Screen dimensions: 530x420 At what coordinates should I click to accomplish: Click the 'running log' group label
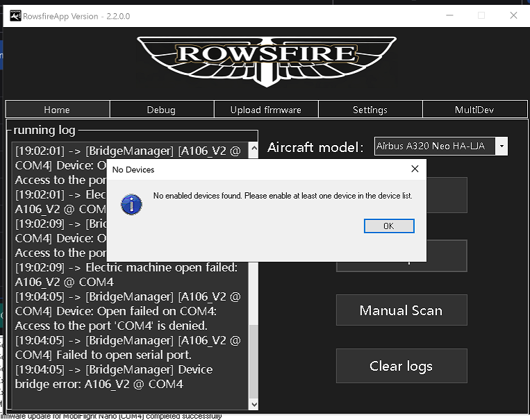(44, 130)
